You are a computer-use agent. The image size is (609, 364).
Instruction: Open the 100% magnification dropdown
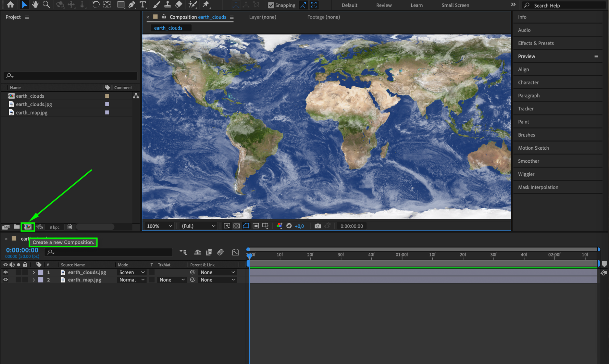tap(159, 226)
